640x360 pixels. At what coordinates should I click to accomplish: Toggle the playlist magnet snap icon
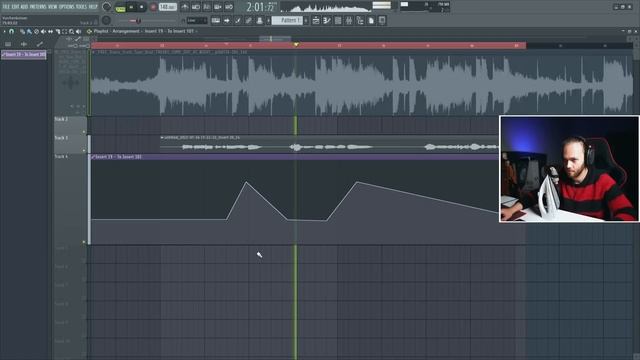(x=11, y=31)
